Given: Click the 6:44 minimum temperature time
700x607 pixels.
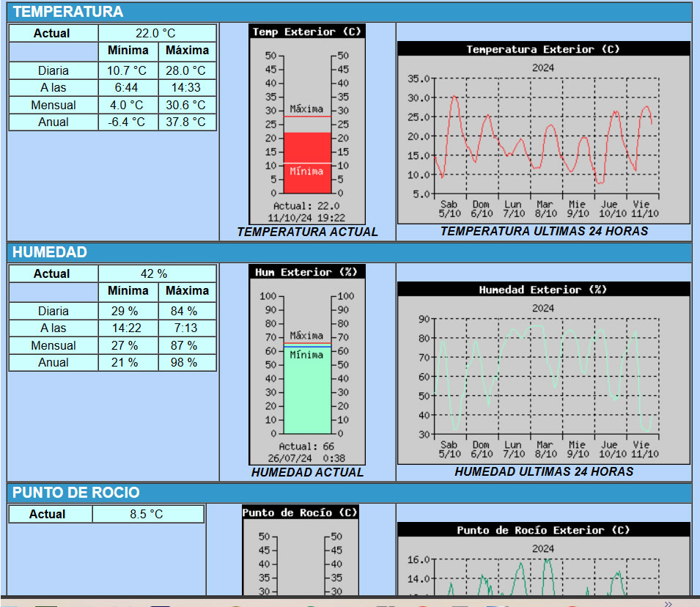Looking at the screenshot, I should coord(126,87).
